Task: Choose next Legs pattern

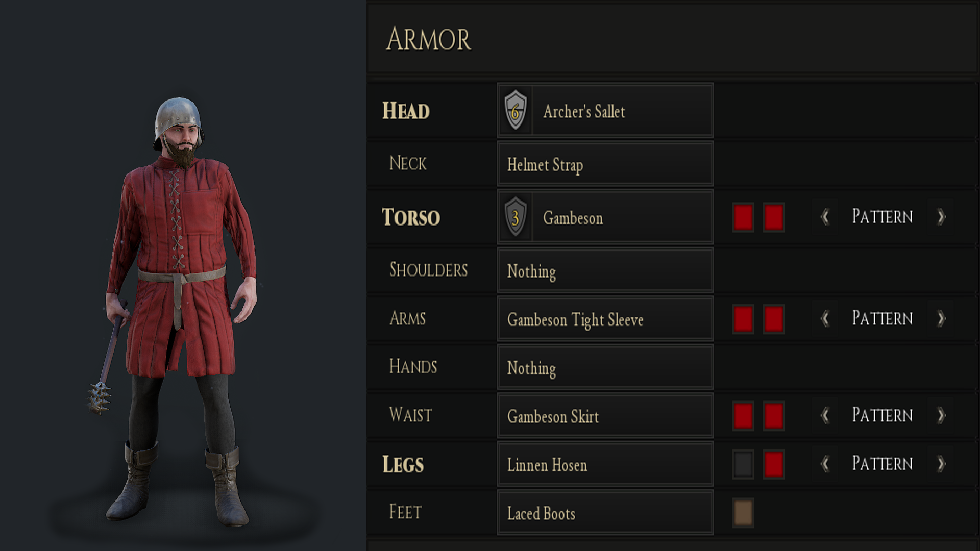Action: coord(941,464)
